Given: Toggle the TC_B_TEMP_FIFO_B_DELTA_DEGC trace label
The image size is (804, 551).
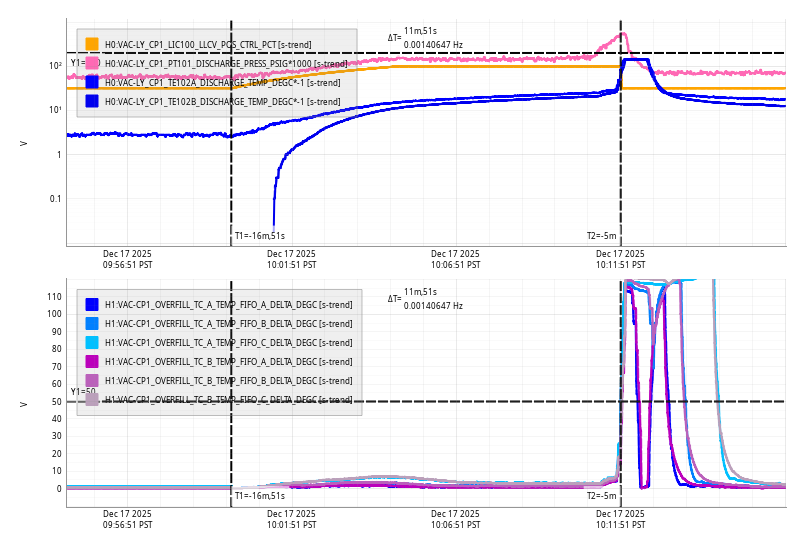Looking at the screenshot, I should click(228, 381).
